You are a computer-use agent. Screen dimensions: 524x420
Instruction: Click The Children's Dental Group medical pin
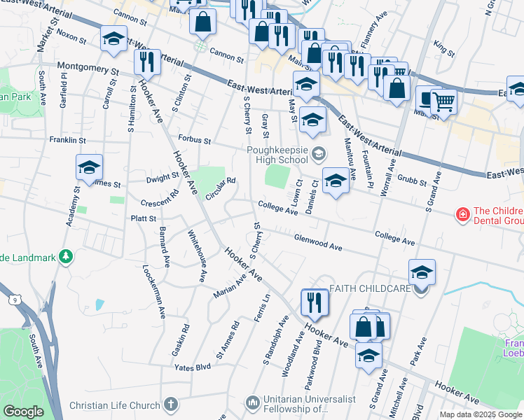[x=463, y=215]
